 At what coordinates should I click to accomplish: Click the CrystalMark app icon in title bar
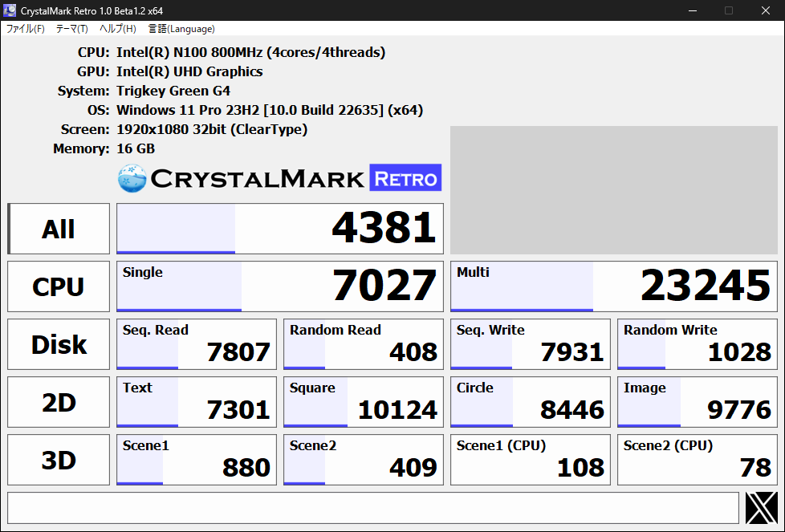point(10,10)
